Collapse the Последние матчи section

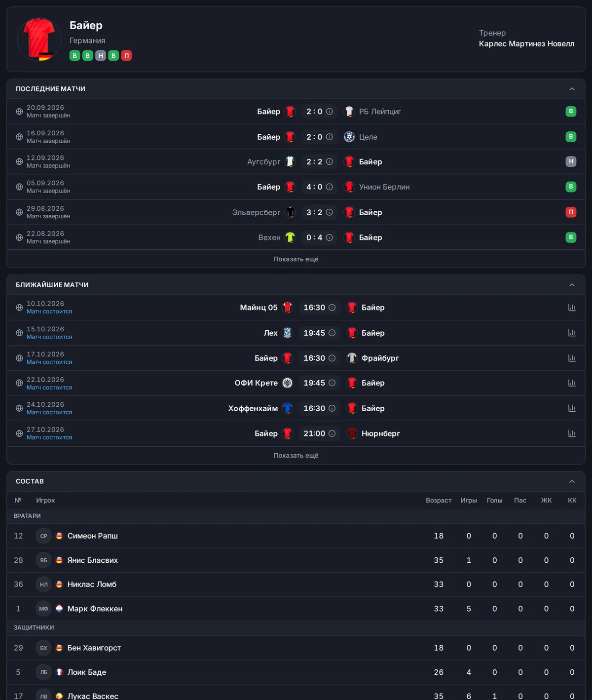(572, 89)
